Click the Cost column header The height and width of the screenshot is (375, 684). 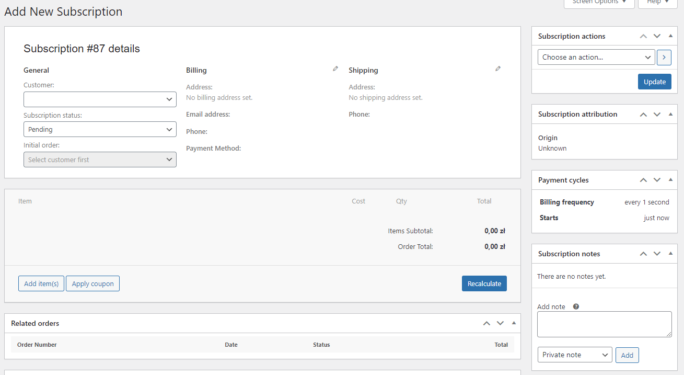coord(359,201)
